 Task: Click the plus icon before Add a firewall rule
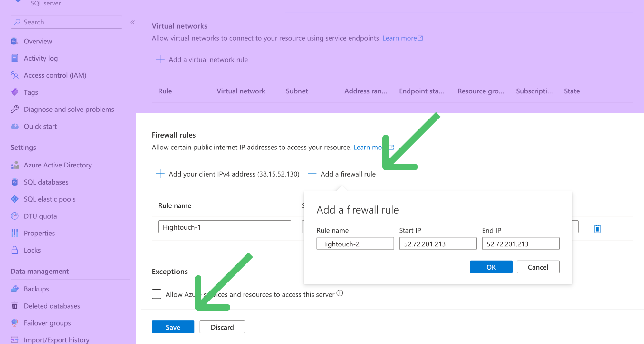[x=312, y=174]
